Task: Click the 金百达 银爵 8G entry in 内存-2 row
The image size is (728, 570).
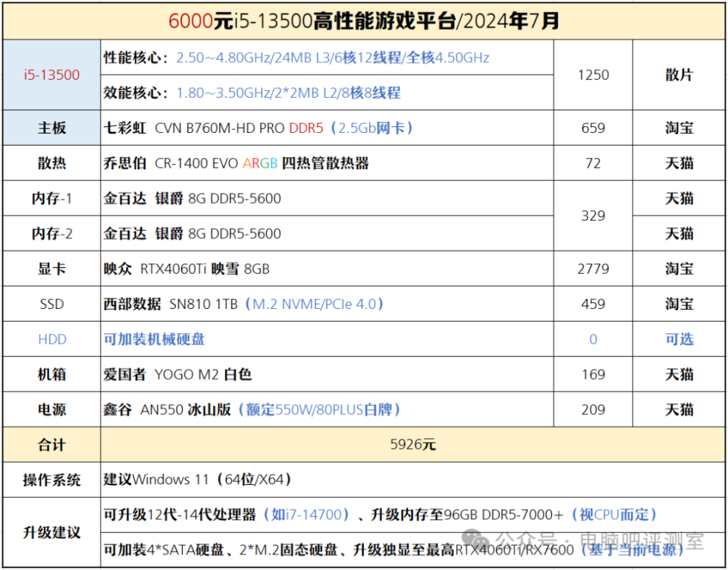Action: click(327, 233)
